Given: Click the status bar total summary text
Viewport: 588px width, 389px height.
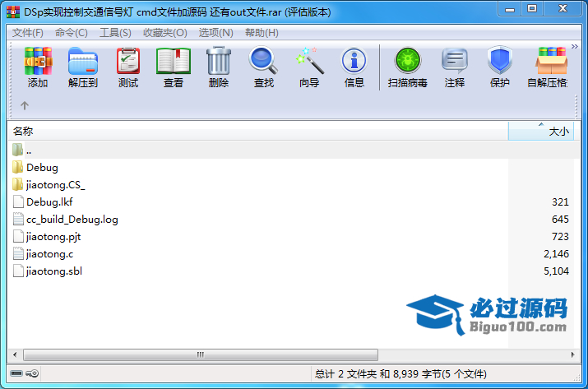Looking at the screenshot, I should (x=400, y=374).
